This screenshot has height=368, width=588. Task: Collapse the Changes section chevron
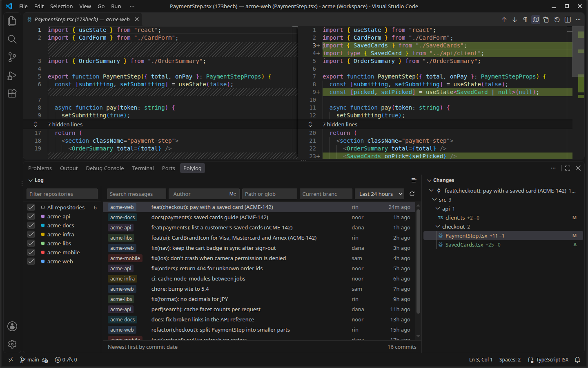(x=429, y=180)
